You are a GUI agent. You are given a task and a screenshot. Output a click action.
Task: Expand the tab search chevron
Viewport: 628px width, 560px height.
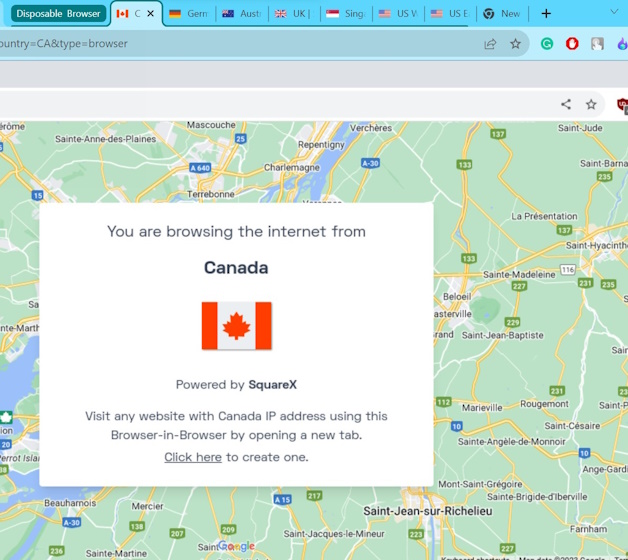pos(614,12)
